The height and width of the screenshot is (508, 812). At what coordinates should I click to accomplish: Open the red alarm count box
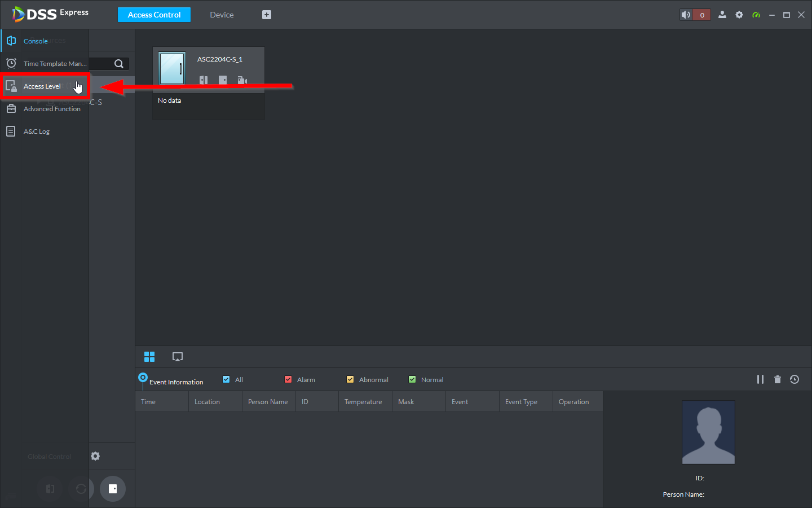click(x=701, y=15)
